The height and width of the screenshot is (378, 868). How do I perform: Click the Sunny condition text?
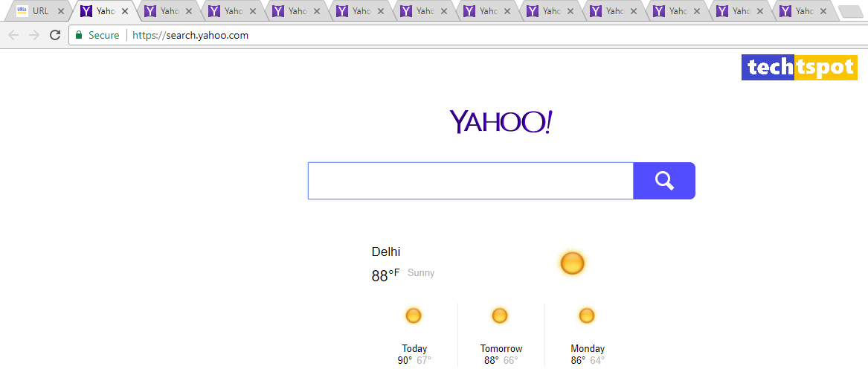click(x=421, y=273)
